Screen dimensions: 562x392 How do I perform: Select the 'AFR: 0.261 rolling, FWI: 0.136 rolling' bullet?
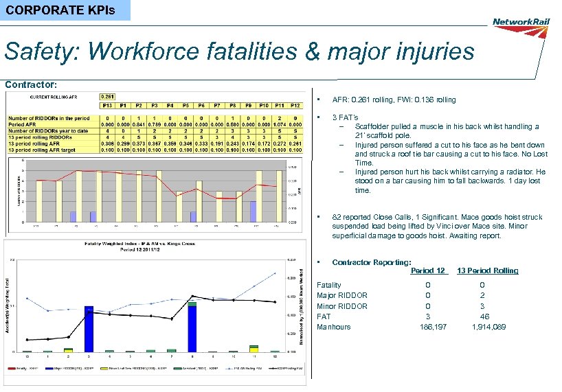[394, 100]
